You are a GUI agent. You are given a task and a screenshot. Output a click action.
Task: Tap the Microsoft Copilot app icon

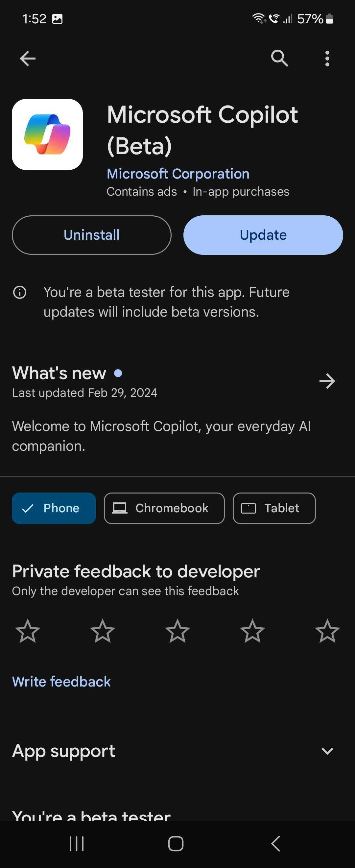(x=47, y=134)
